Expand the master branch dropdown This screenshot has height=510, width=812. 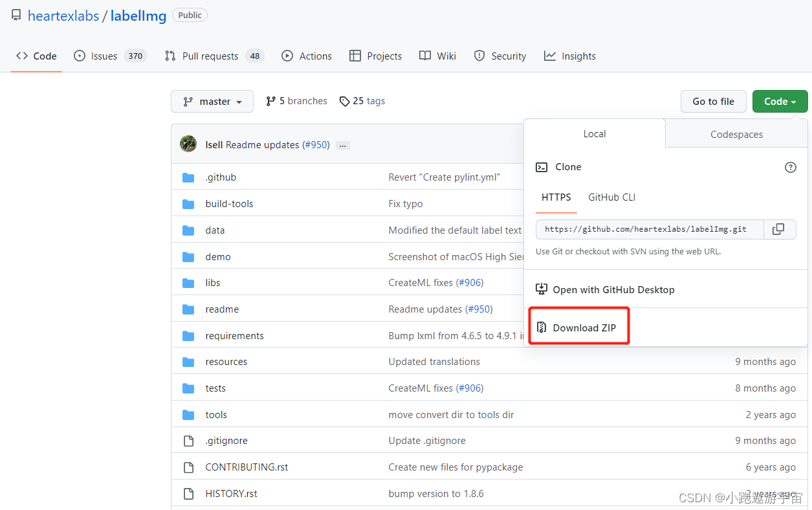[x=212, y=102]
